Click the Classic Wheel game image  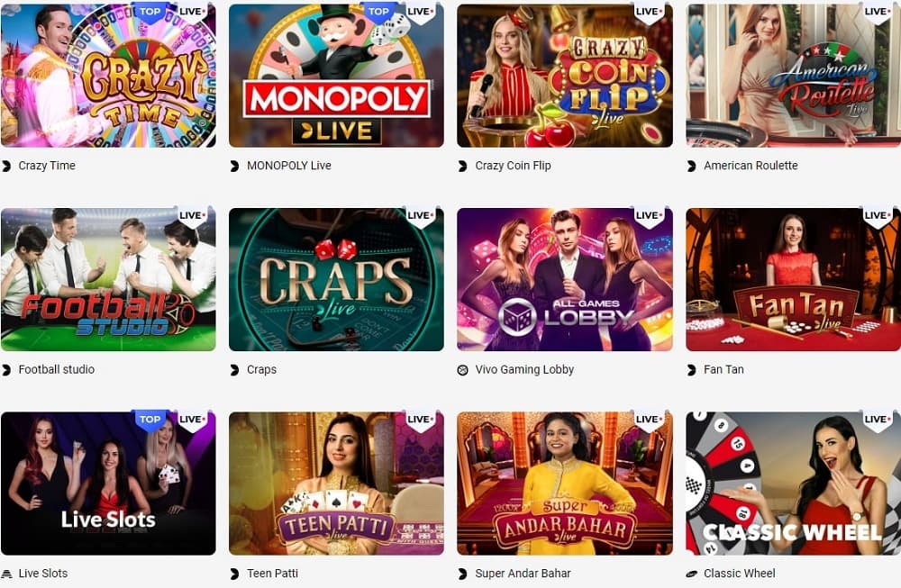click(x=794, y=484)
